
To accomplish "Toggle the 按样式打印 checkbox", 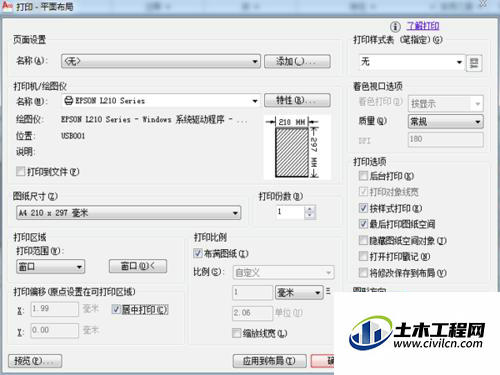I will [363, 208].
